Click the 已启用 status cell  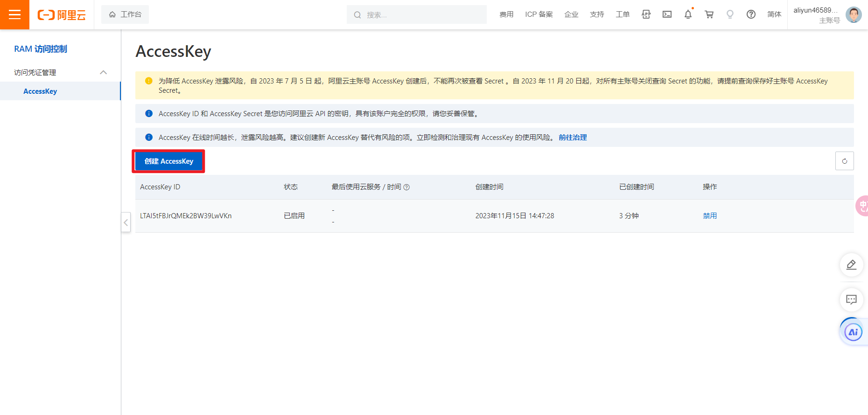(294, 216)
